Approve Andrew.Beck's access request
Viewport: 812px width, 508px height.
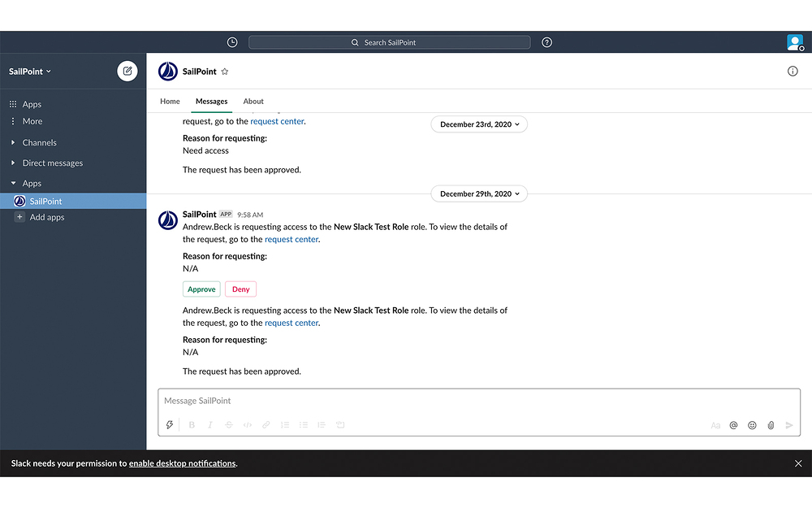[201, 289]
